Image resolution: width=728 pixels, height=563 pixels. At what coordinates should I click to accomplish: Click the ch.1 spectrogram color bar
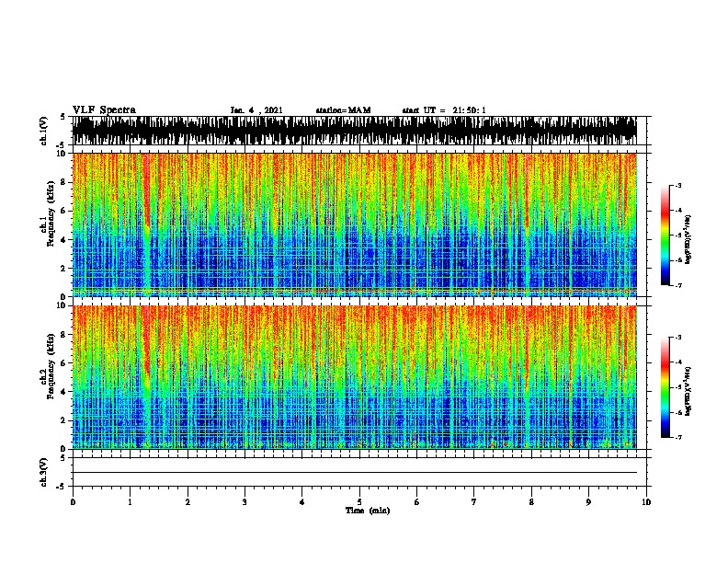(665, 236)
